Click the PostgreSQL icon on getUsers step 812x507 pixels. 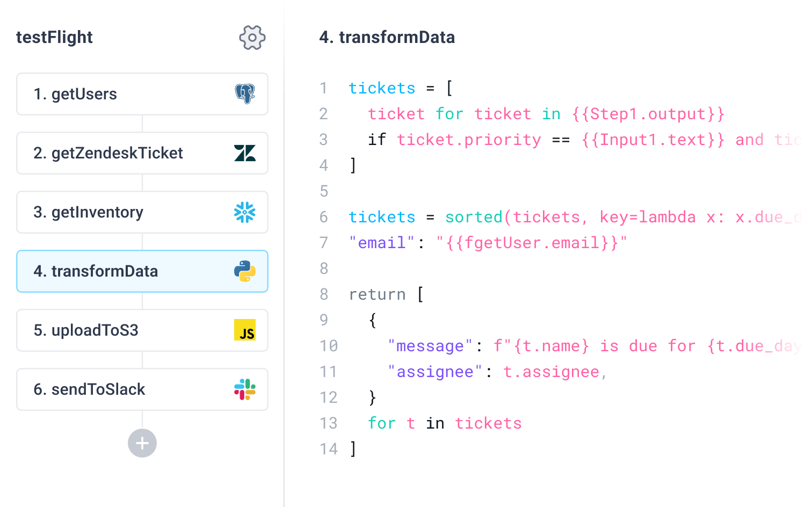(247, 94)
